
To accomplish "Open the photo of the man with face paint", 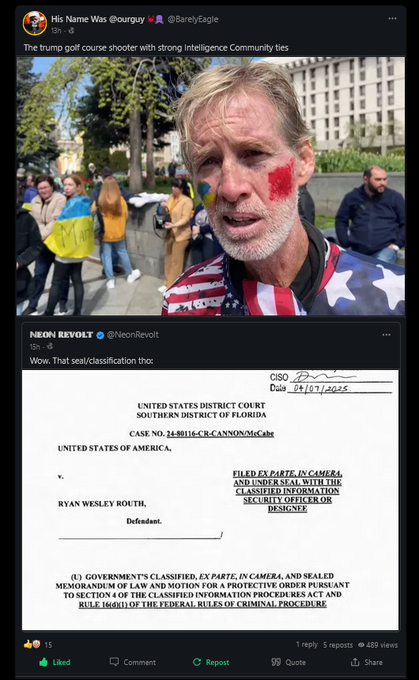I will tap(210, 186).
